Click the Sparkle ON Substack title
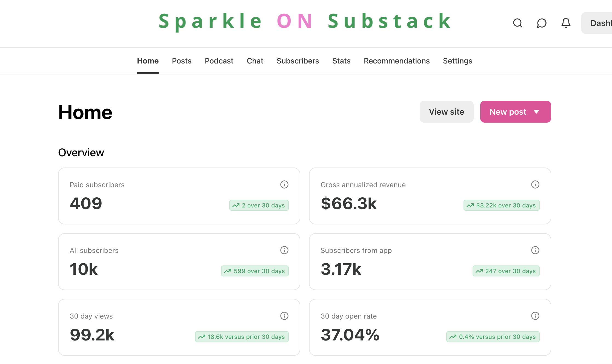The image size is (612, 364). [305, 21]
